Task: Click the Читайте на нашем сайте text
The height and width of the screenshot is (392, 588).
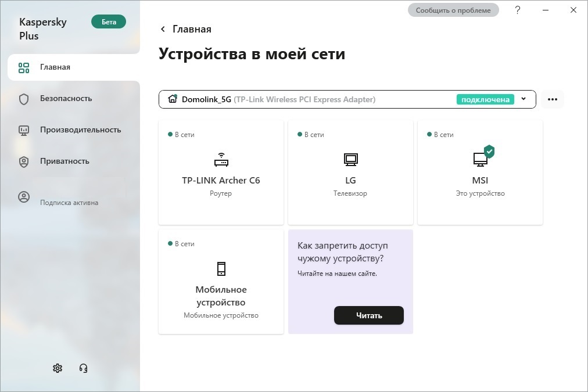Action: tap(337, 274)
